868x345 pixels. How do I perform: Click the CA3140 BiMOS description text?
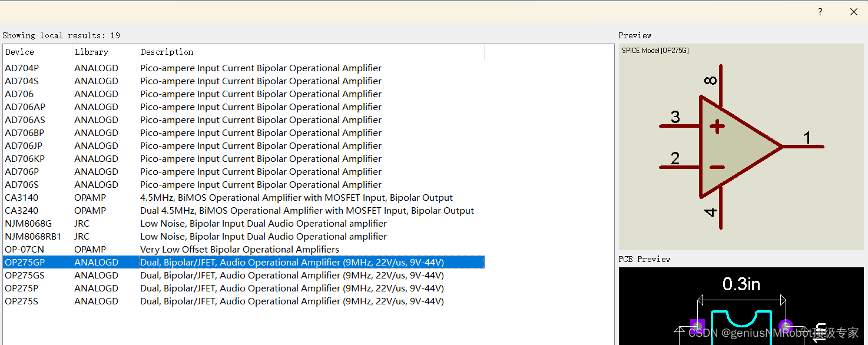point(296,198)
